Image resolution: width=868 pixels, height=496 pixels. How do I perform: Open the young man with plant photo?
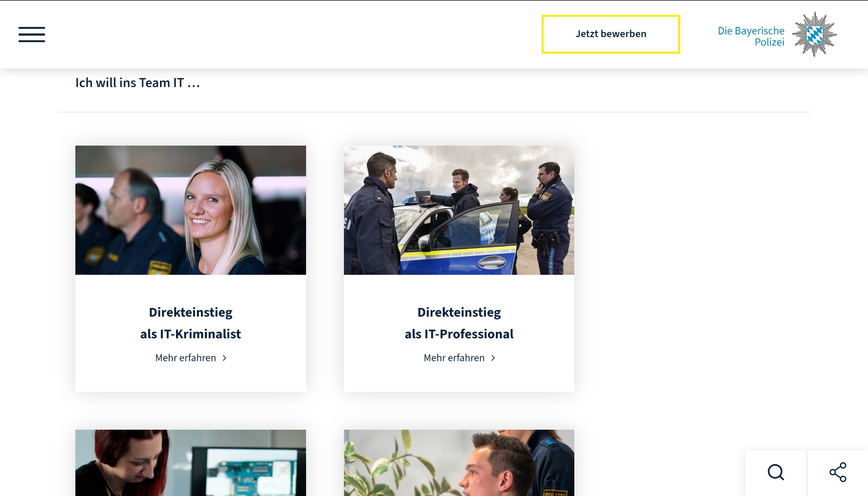459,463
